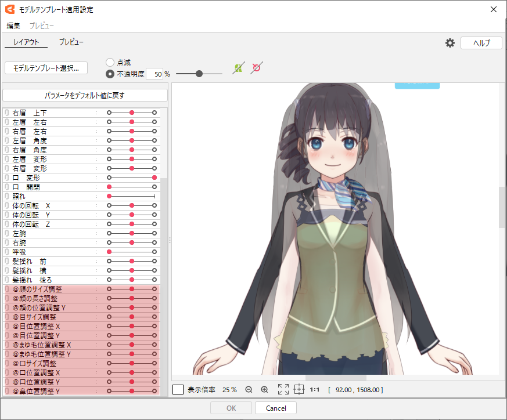507x420 pixels.
Task: Toggle the red model display icon
Action: coord(257,68)
